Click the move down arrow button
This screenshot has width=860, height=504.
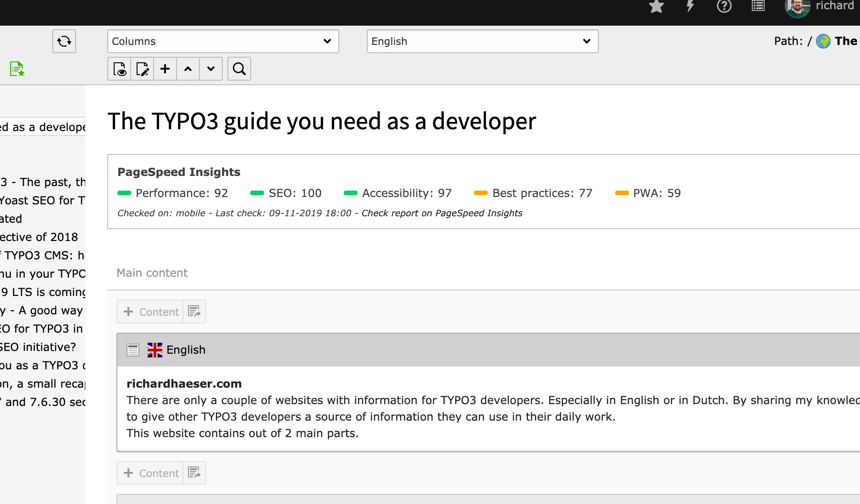(211, 69)
